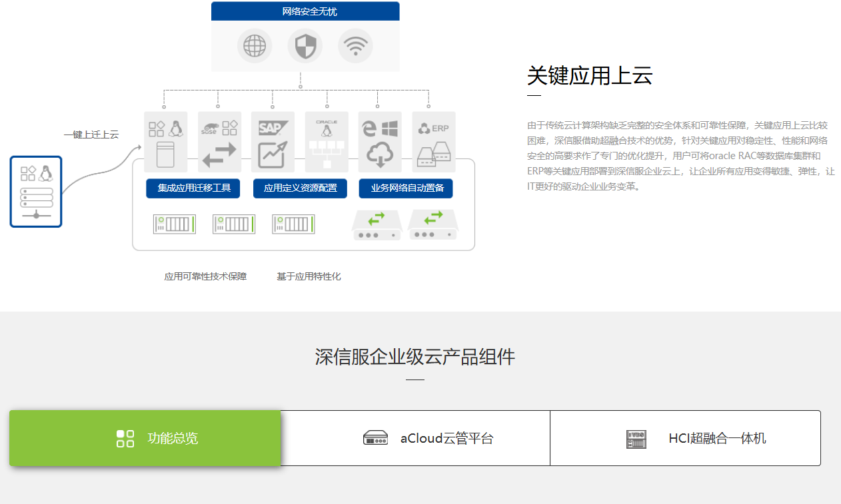
Task: Select the 功能总览 tab
Action: [x=145, y=438]
